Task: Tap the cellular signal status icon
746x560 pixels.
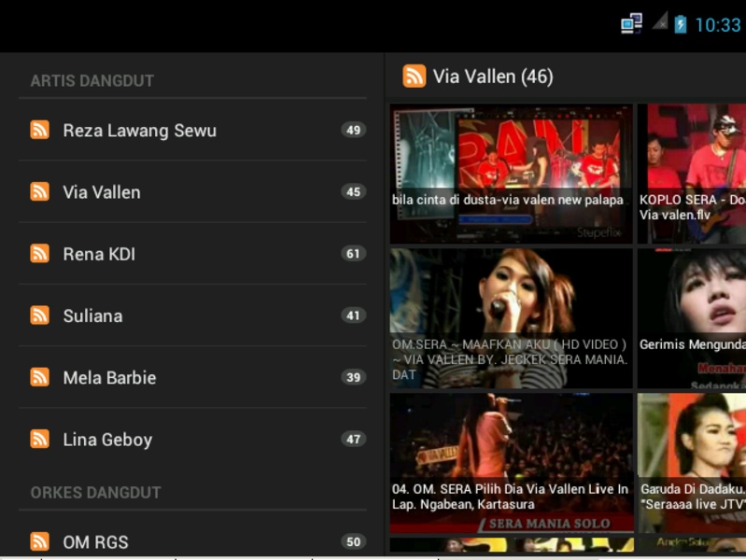Action: pos(660,21)
